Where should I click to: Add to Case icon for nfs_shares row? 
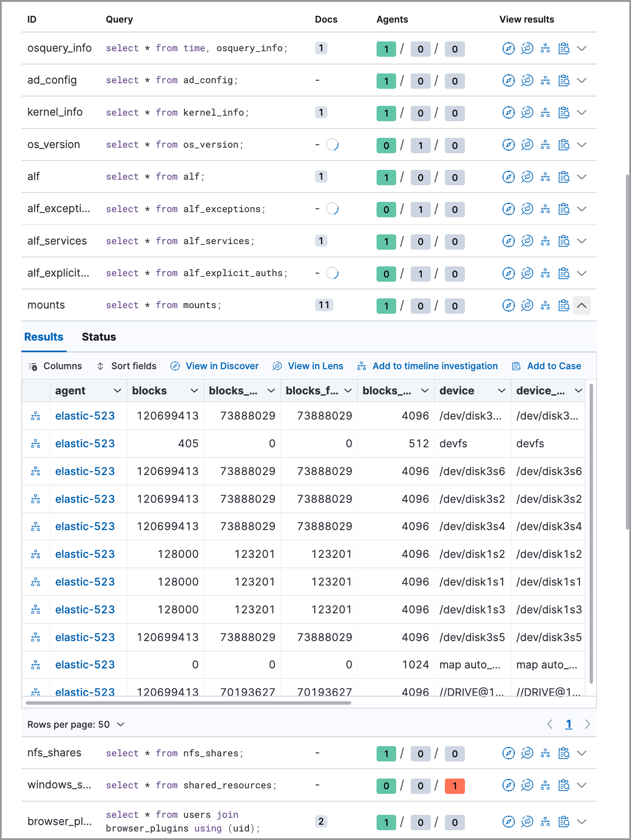(564, 753)
